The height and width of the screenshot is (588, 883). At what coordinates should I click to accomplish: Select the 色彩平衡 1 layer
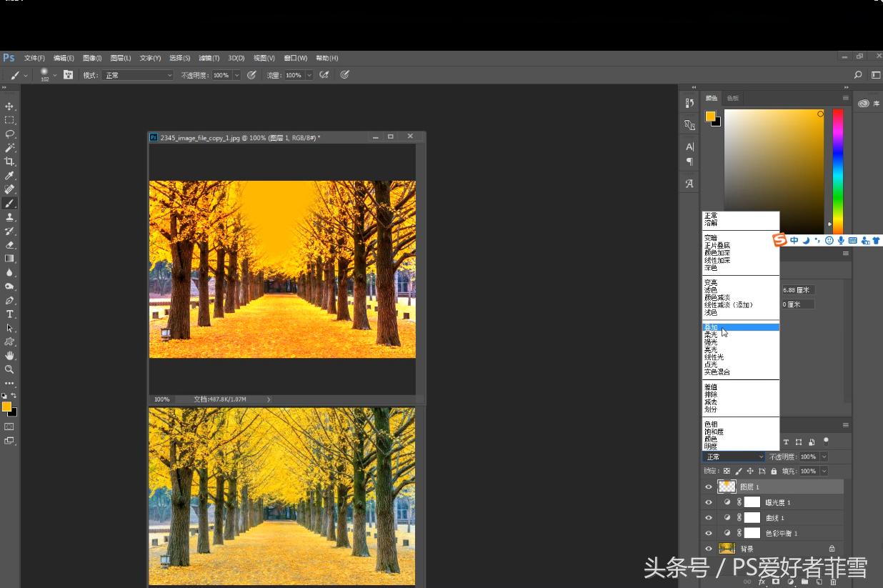click(781, 533)
